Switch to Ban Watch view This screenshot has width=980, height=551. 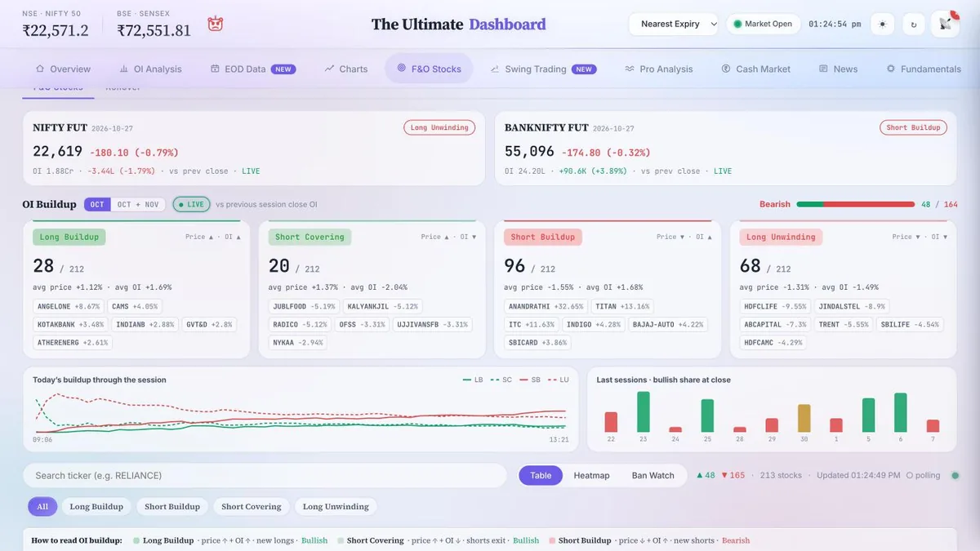[x=653, y=475]
